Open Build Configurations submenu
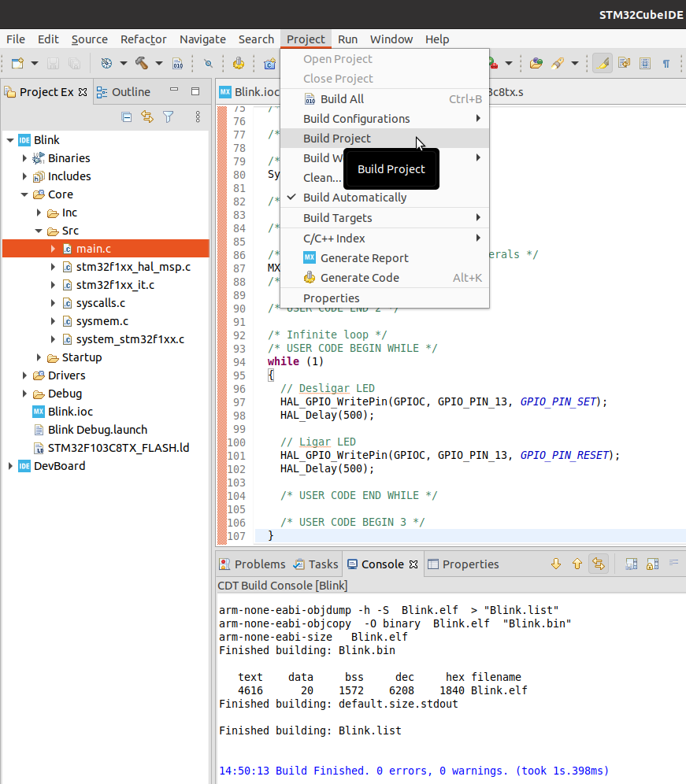Screen dimensions: 686x784 point(385,119)
